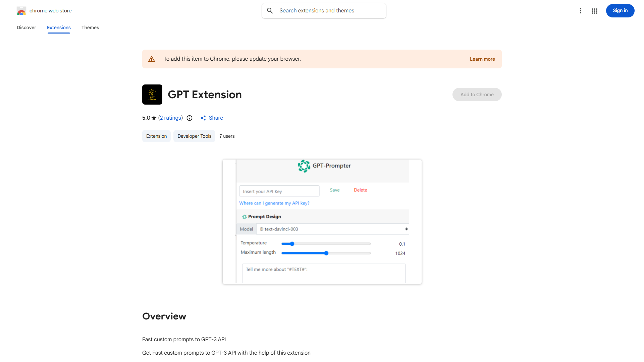This screenshot has width=644, height=362.
Task: Click the search magnifier icon
Action: click(270, 11)
